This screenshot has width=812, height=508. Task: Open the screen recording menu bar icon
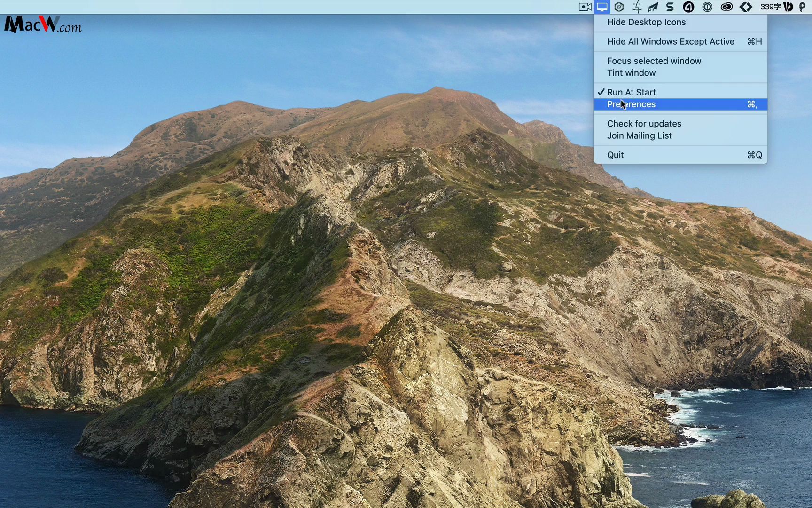click(x=584, y=7)
